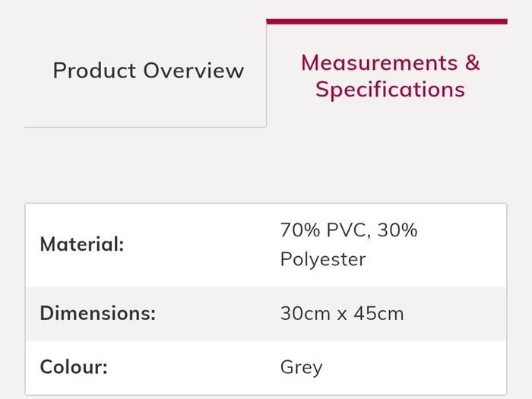Click the x separator between dimension values
532x399 pixels.
342,315
